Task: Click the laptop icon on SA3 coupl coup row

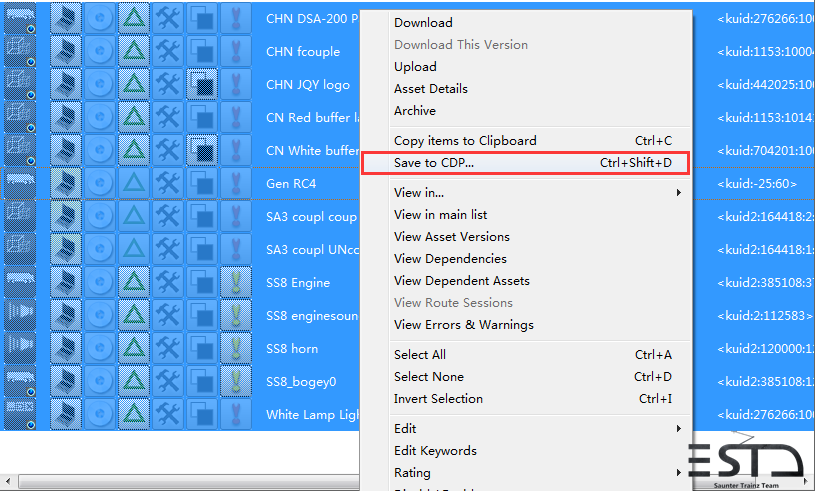Action: tap(66, 217)
